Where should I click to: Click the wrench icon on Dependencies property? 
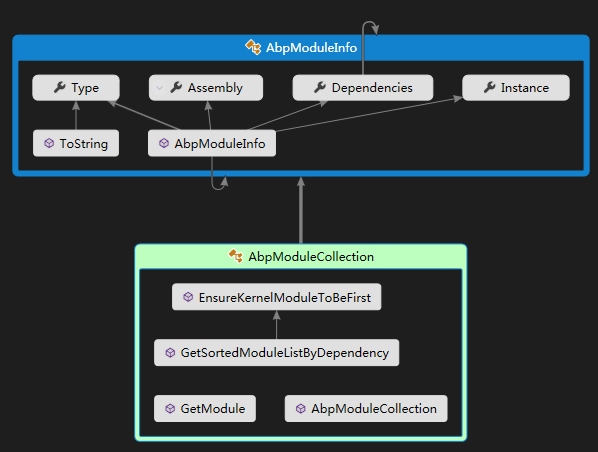[x=320, y=88]
